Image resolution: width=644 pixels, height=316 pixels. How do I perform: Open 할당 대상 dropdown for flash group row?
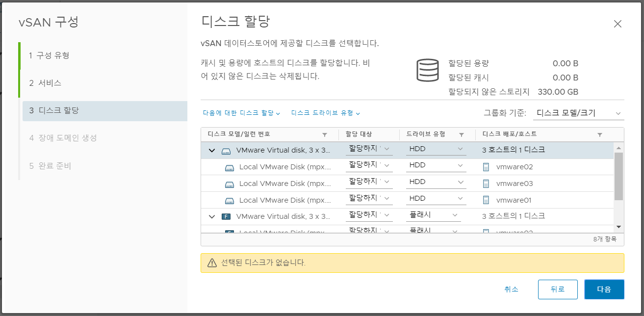[369, 215]
